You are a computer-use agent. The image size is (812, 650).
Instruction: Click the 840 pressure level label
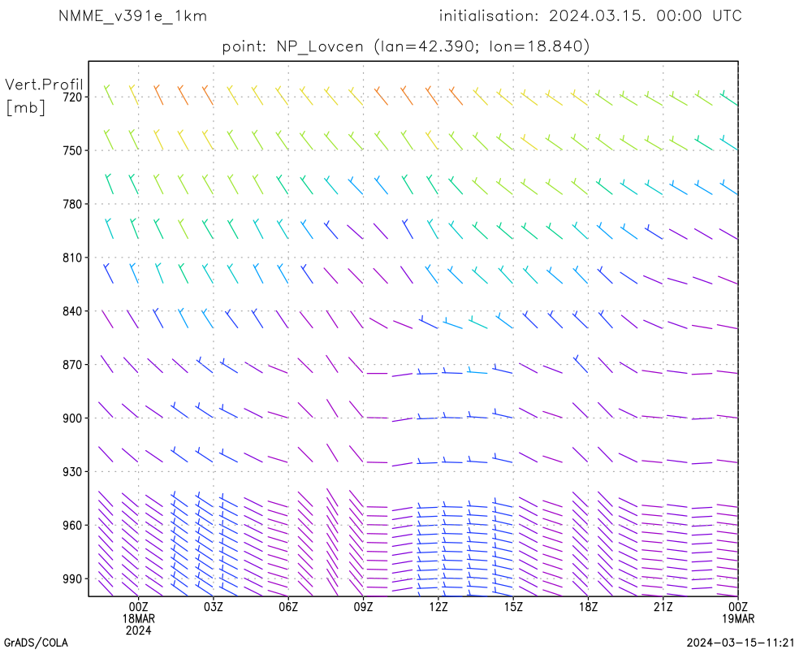coord(72,311)
